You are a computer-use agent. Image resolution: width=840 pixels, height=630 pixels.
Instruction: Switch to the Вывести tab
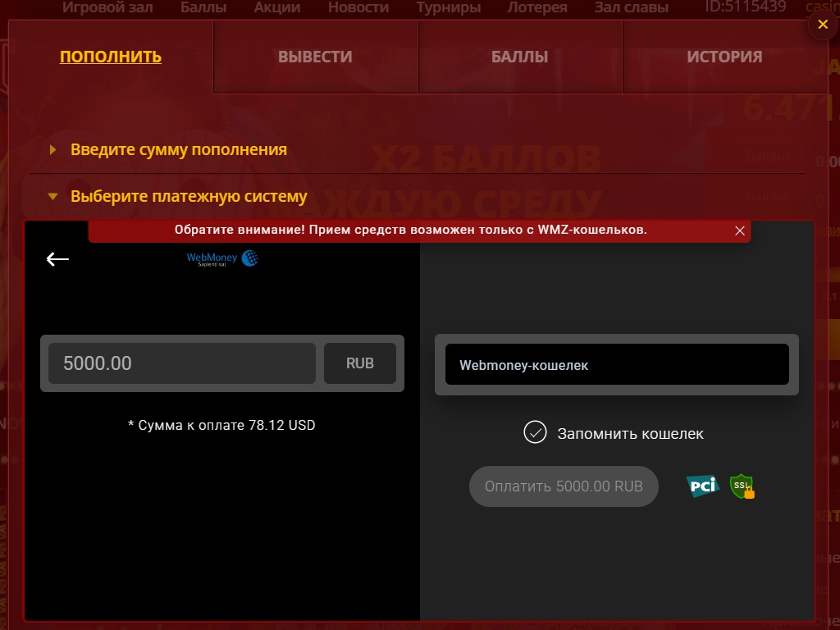(315, 57)
